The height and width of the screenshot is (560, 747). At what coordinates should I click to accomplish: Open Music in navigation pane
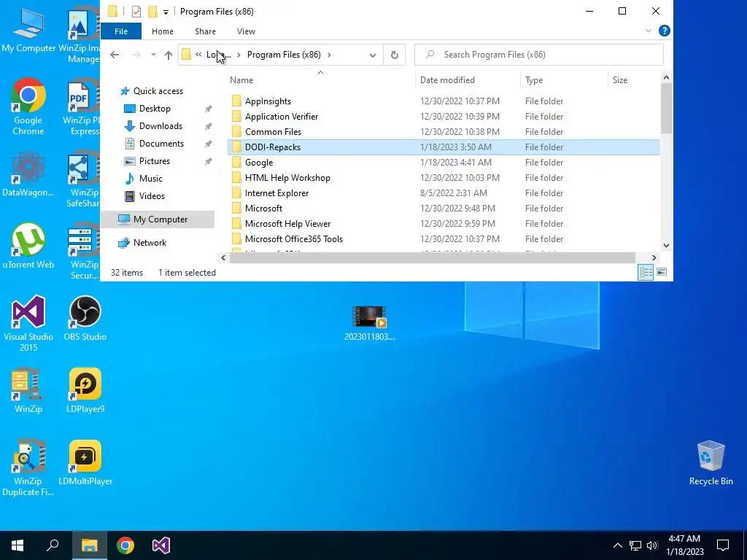tap(150, 179)
